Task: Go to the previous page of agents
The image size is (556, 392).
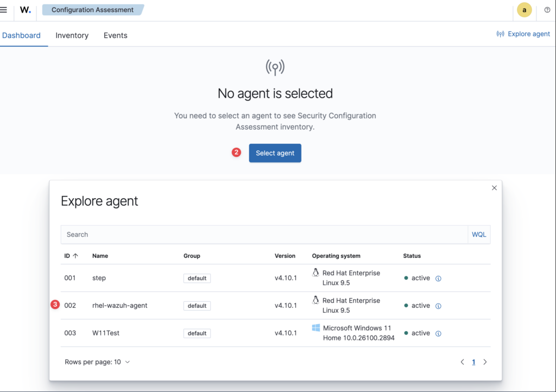Action: pos(463,362)
